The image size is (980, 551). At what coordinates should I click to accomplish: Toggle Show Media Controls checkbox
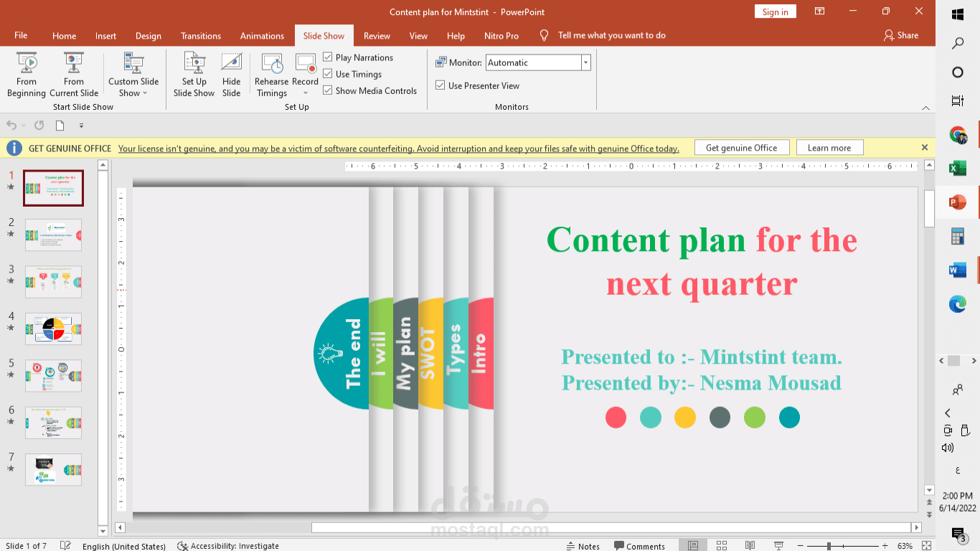point(328,90)
